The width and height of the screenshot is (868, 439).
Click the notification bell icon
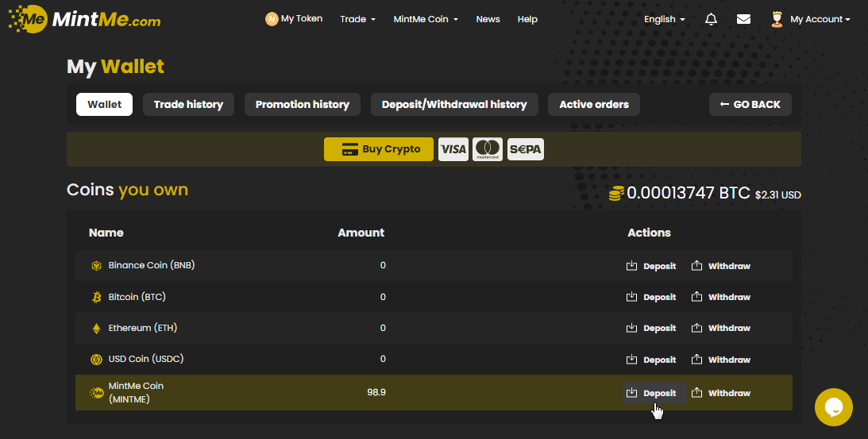pos(711,19)
